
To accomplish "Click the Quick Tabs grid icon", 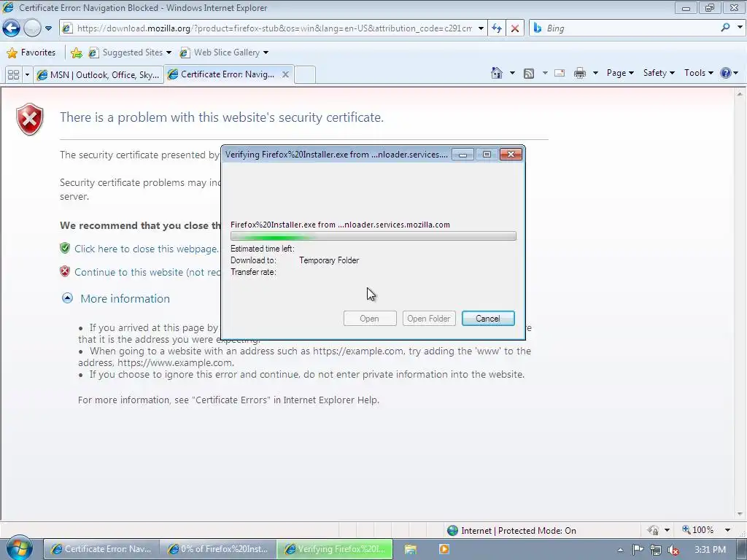I will click(13, 75).
